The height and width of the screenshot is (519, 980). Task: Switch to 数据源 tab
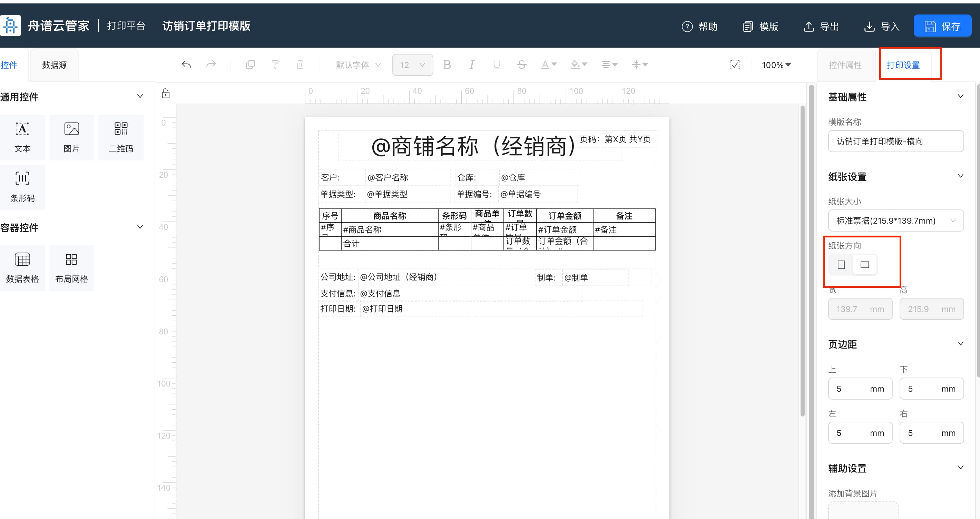[x=55, y=65]
